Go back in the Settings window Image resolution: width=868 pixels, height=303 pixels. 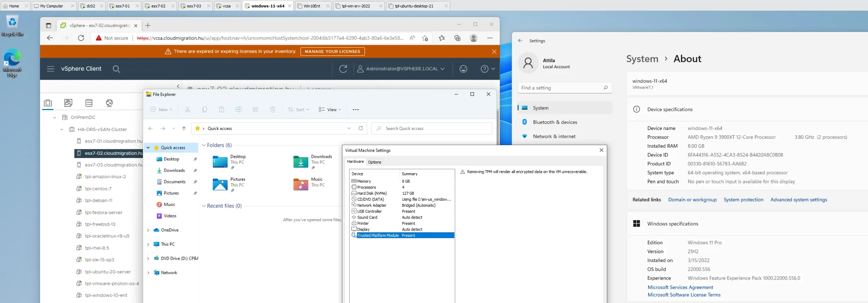[x=520, y=41]
